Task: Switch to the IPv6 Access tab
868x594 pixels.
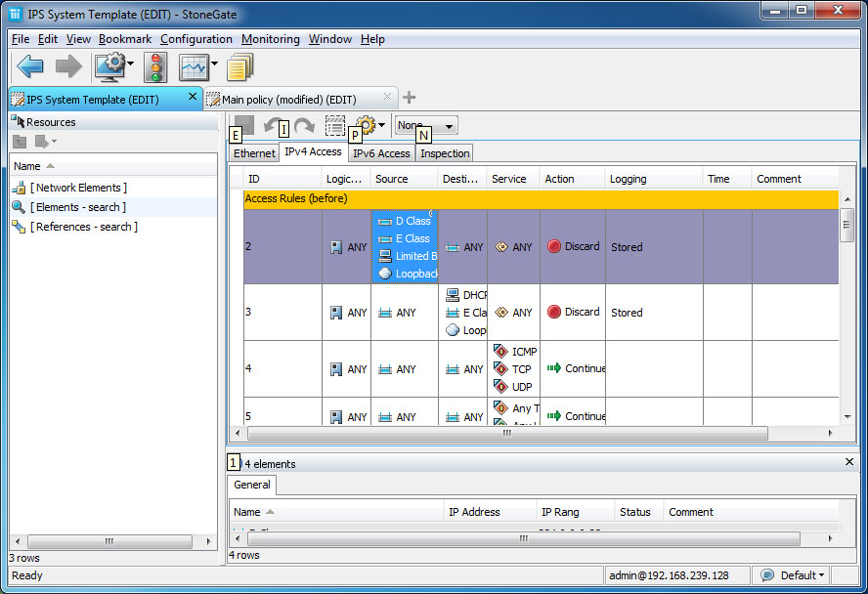Action: tap(381, 153)
